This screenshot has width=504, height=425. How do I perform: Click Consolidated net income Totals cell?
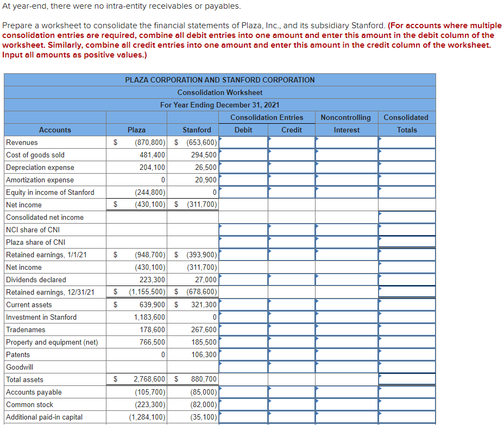point(407,217)
